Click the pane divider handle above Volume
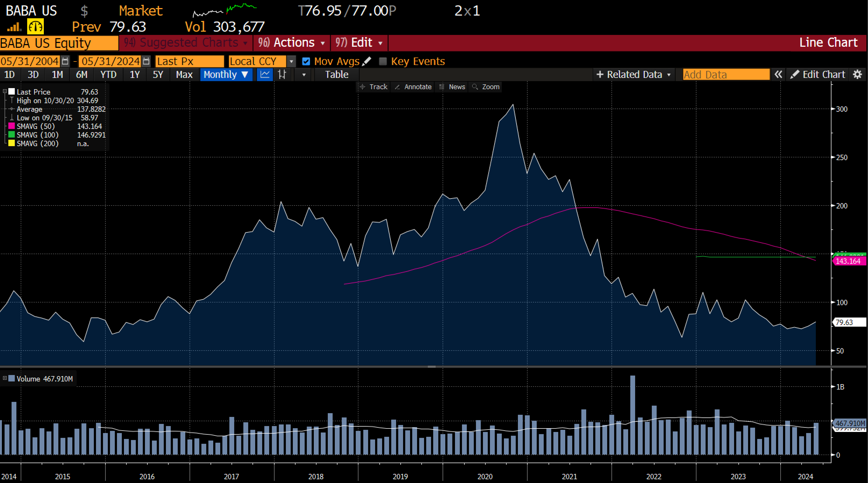Viewport: 868px width, 483px height. tap(432, 366)
